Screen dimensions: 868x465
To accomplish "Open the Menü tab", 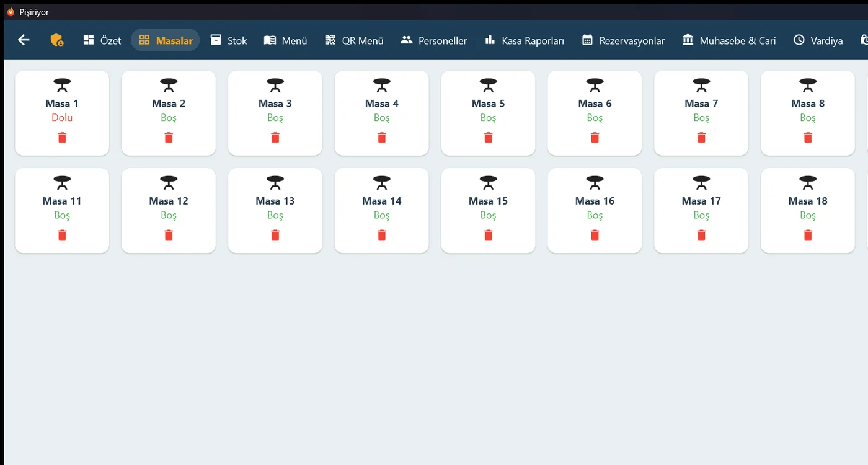I will tap(285, 40).
